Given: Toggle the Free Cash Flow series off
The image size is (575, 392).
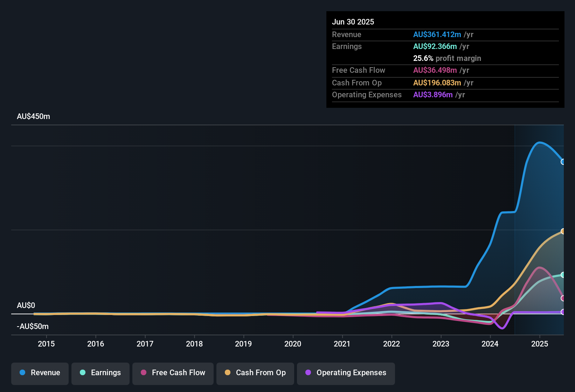Looking at the screenshot, I should pos(173,373).
